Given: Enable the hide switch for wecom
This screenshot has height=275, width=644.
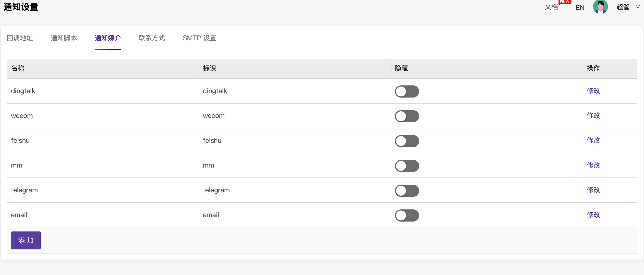Looking at the screenshot, I should pos(407,116).
